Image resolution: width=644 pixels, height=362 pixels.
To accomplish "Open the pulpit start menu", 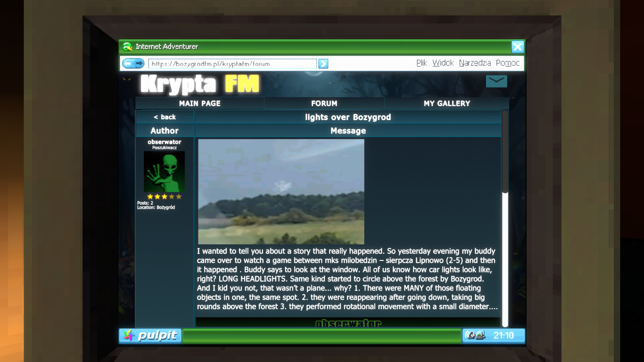I will (x=150, y=336).
